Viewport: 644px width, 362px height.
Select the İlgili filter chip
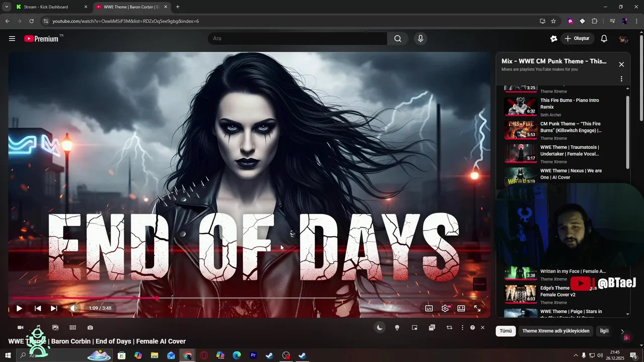604,331
